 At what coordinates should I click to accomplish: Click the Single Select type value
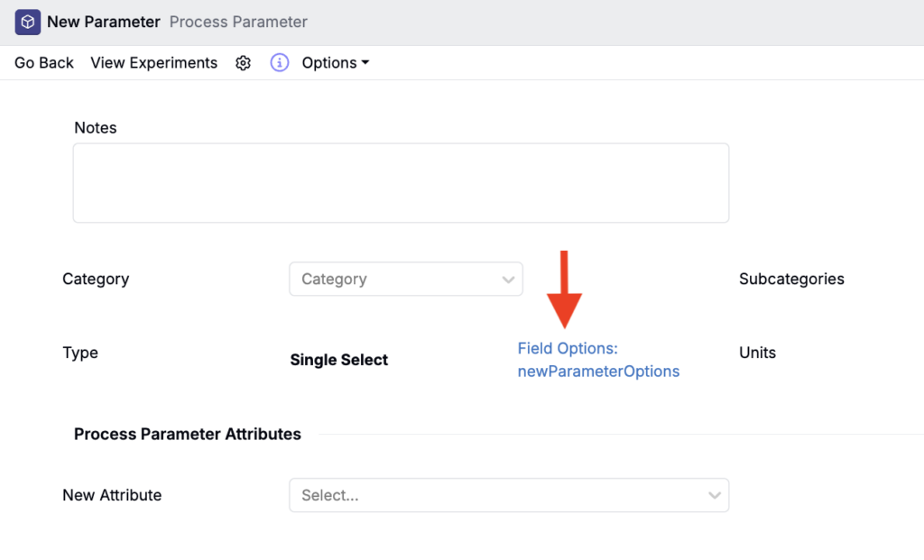point(339,360)
